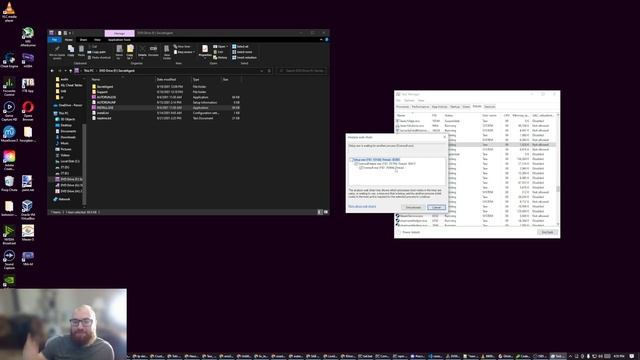Screen dimensions: 640x360
Task: Open Cheat Engine desktop icon
Action: [9, 60]
